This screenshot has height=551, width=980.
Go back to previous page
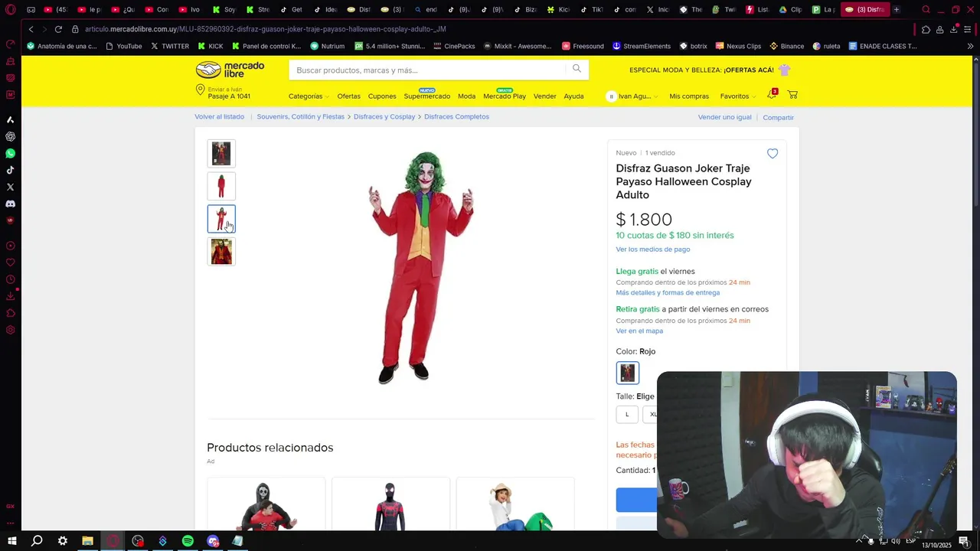point(31,29)
